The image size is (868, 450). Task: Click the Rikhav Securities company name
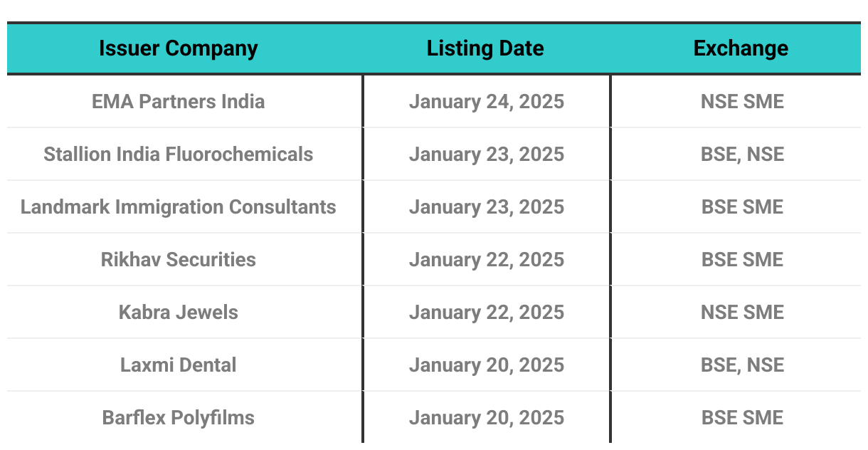click(178, 260)
